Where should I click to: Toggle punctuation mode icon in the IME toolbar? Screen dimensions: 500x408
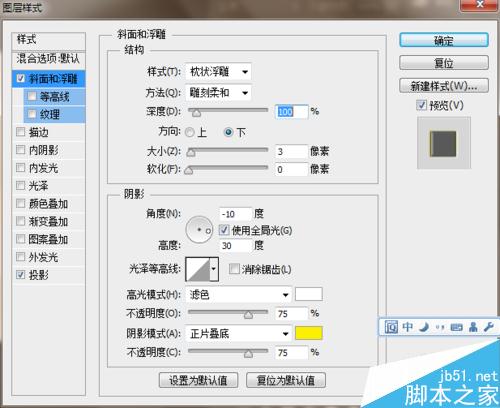440,328
